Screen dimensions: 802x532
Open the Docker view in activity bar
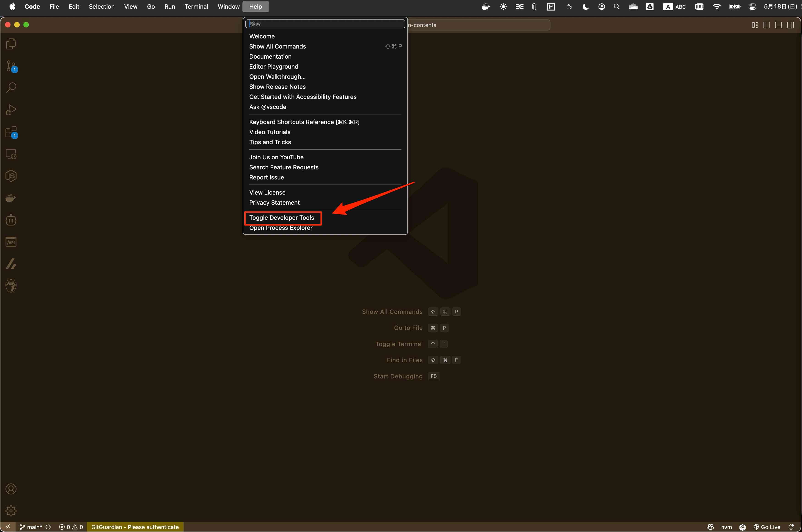click(11, 198)
